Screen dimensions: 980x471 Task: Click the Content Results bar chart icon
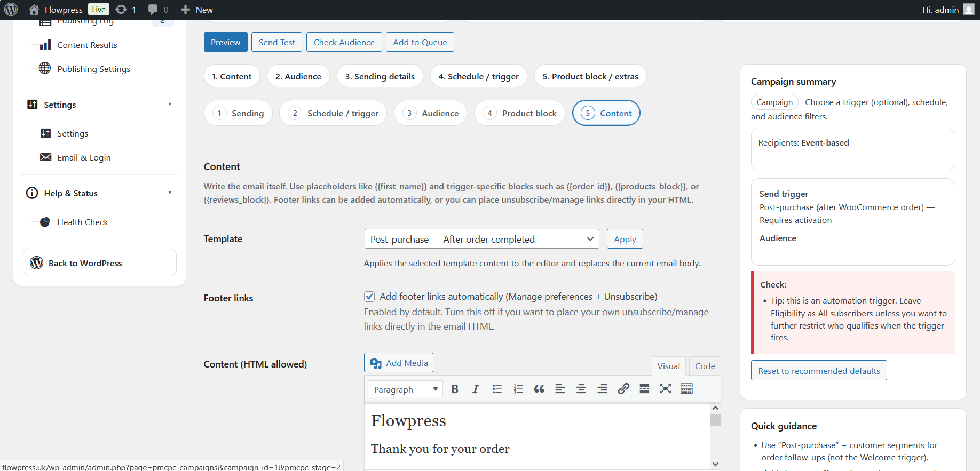click(45, 45)
